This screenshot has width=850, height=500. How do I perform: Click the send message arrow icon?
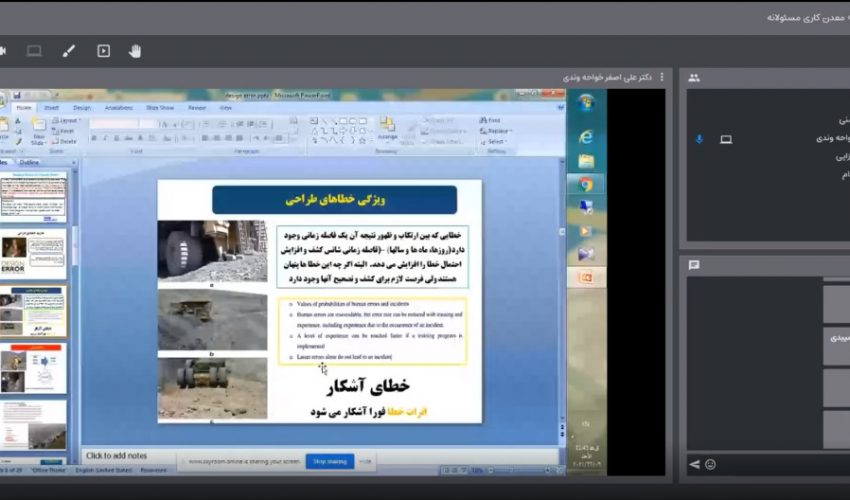coord(695,464)
